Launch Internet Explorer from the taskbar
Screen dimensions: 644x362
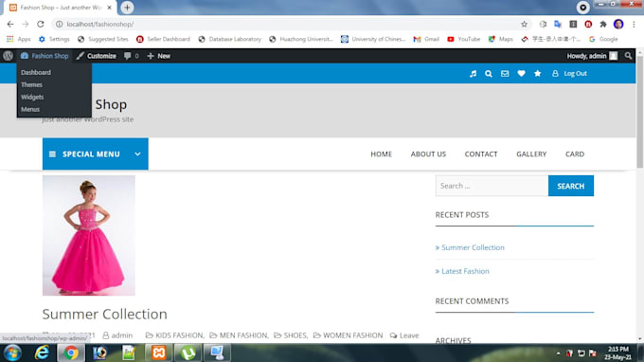click(x=42, y=353)
